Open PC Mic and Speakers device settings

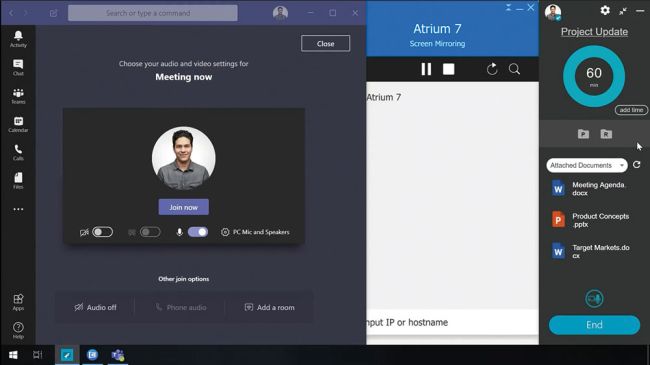click(x=255, y=232)
